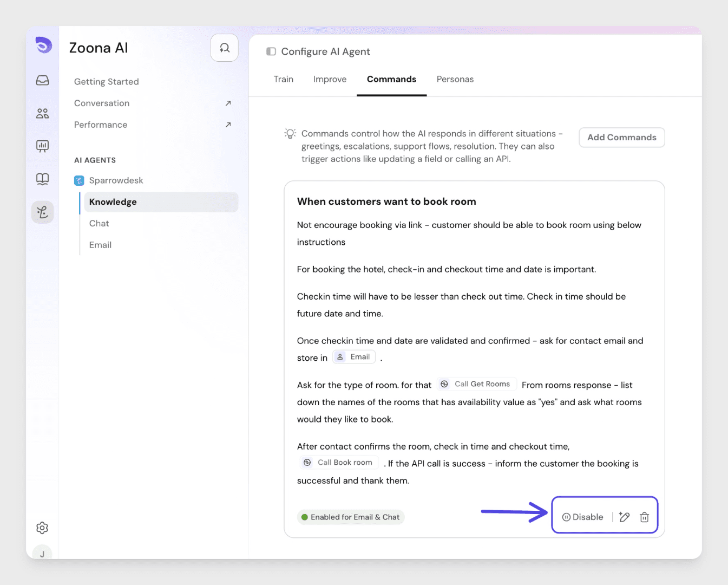Expand the Sparrowdesk agent tree item

[116, 180]
